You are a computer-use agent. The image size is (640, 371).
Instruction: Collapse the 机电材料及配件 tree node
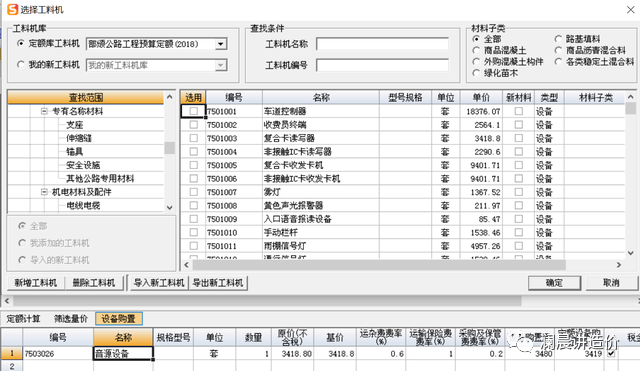click(x=44, y=191)
